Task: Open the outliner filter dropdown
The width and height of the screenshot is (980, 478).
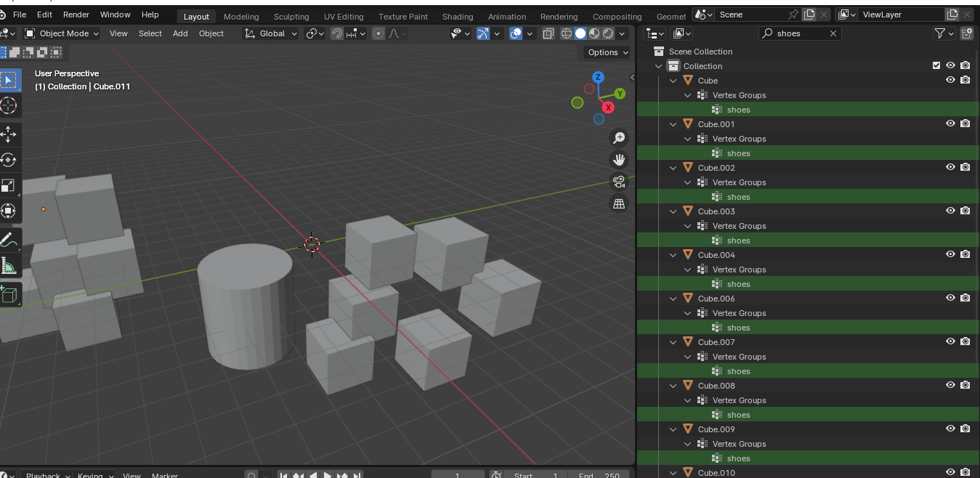Action: 944,33
